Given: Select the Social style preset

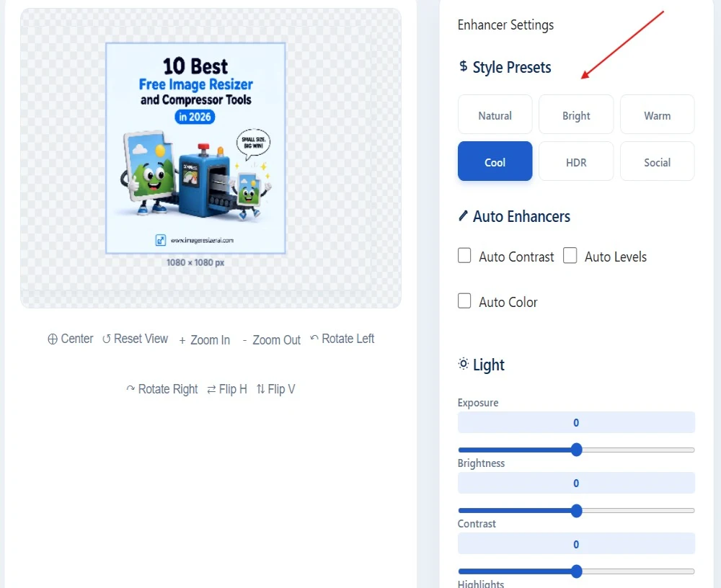Looking at the screenshot, I should [x=657, y=161].
